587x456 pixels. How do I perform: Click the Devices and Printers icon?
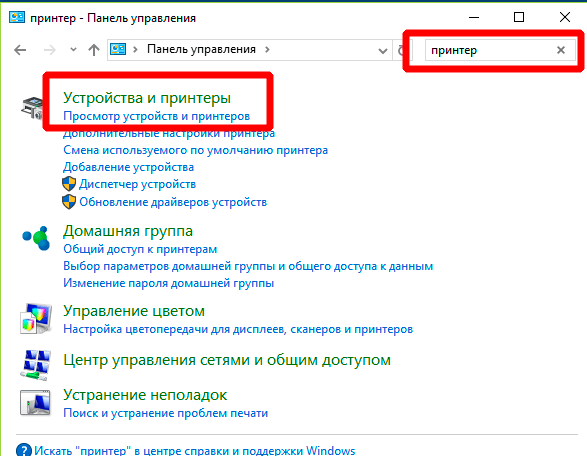(x=33, y=108)
